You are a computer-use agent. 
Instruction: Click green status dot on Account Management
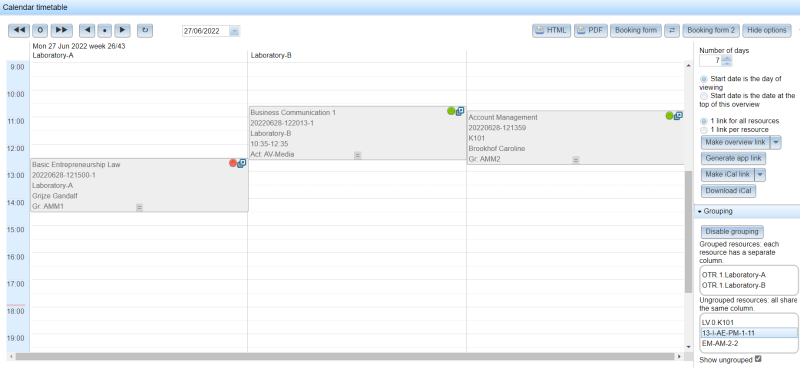click(x=669, y=116)
